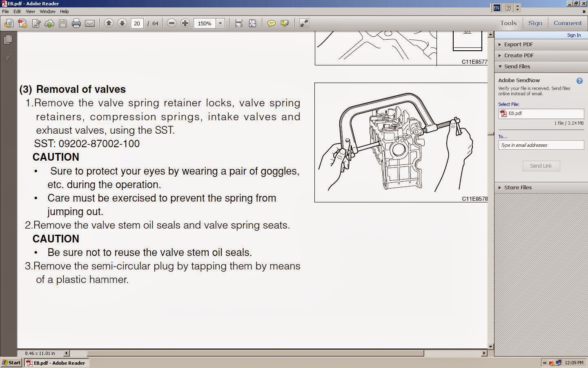The image size is (588, 368).
Task: Add a sticky note comment icon
Action: [x=271, y=23]
